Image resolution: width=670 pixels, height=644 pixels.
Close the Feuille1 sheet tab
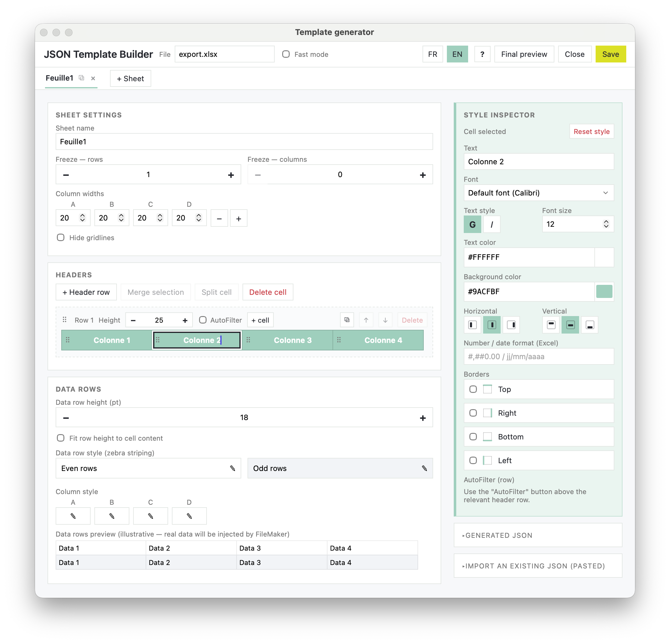[x=93, y=78]
